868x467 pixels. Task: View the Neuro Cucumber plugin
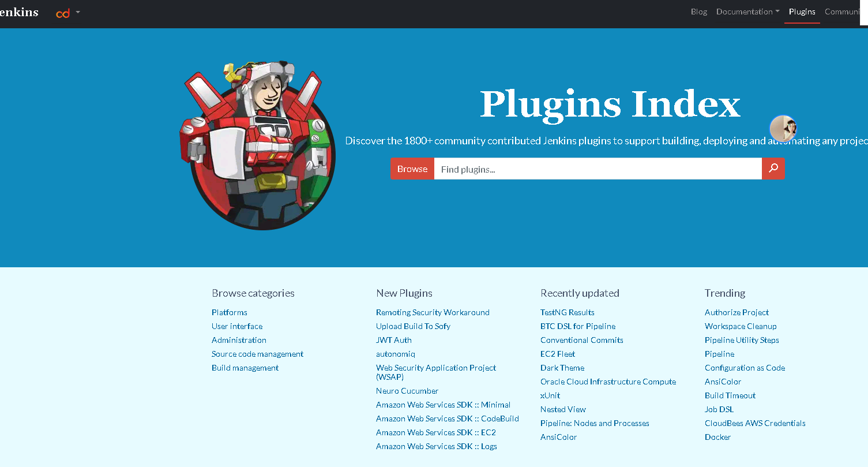pyautogui.click(x=407, y=391)
